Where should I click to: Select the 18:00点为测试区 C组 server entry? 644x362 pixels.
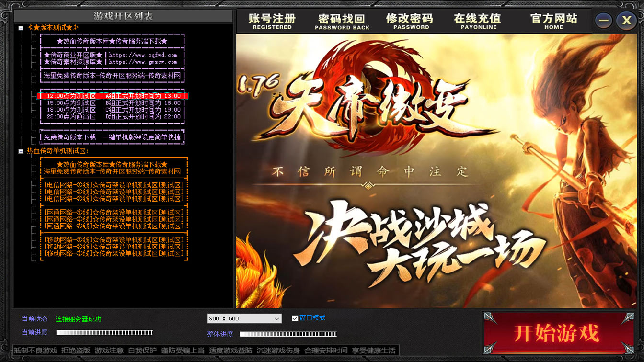click(x=113, y=110)
